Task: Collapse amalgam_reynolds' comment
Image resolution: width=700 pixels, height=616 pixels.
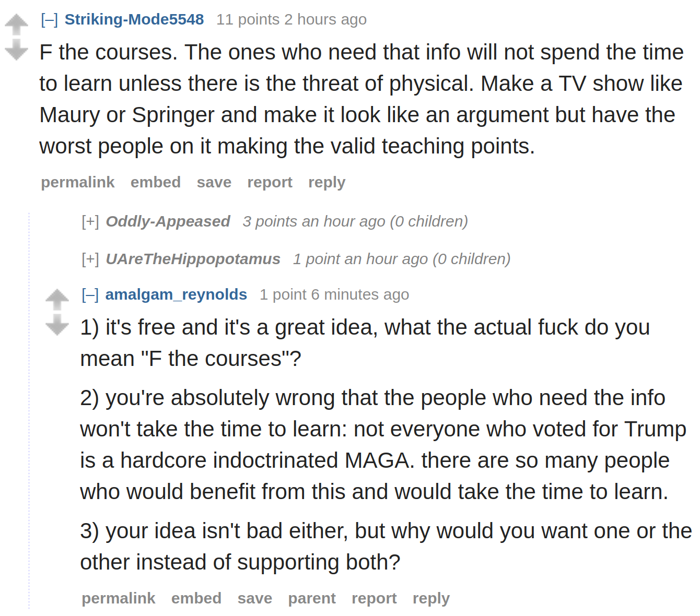Action: click(90, 294)
